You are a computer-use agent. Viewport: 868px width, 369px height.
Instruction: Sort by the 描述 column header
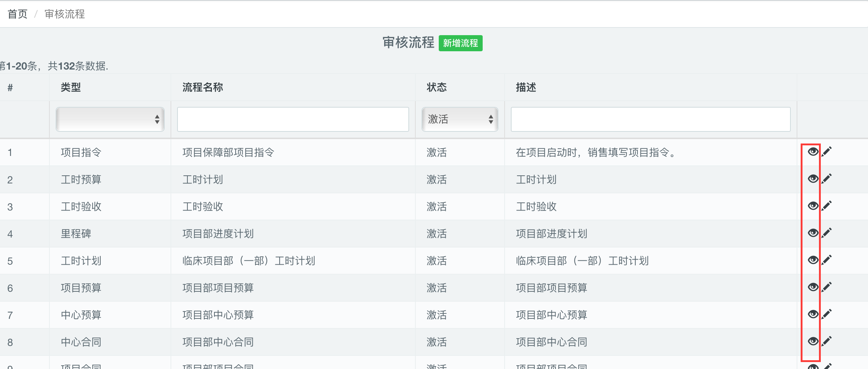pyautogui.click(x=526, y=87)
